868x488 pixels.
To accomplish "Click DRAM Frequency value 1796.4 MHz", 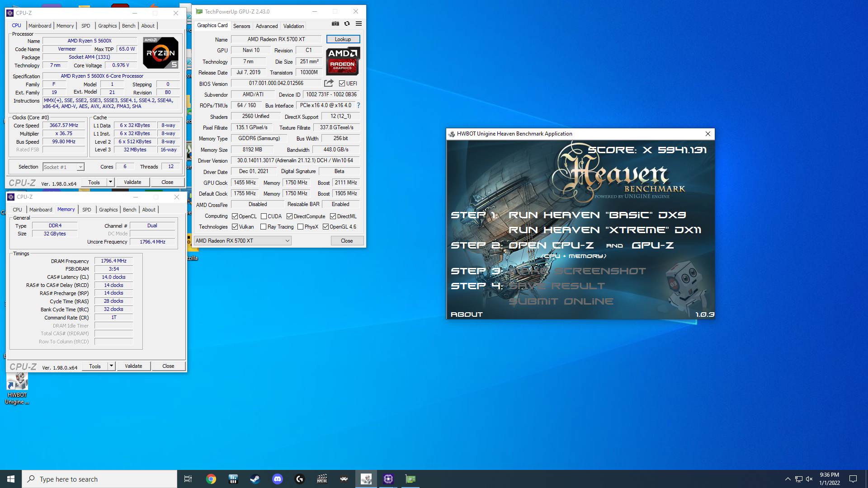I will coord(113,261).
